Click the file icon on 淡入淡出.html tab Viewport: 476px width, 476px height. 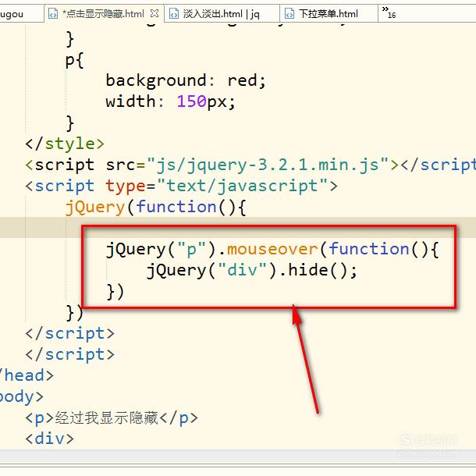pos(174,14)
